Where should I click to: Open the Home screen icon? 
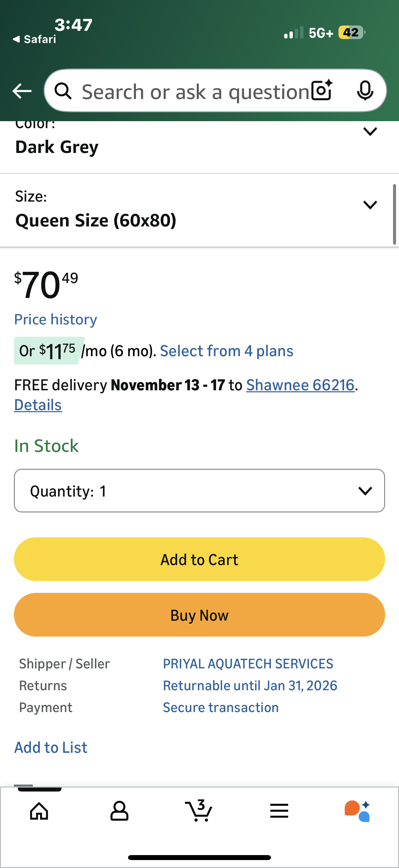click(x=38, y=811)
